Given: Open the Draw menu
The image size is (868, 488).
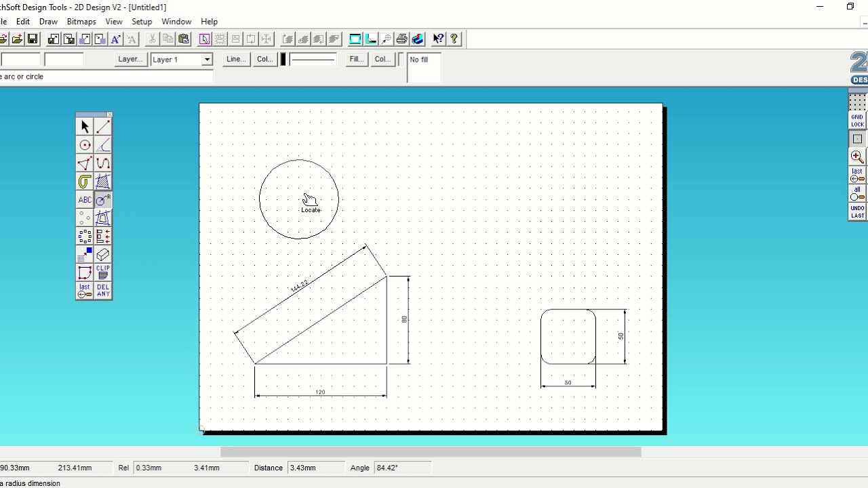Looking at the screenshot, I should pos(48,22).
